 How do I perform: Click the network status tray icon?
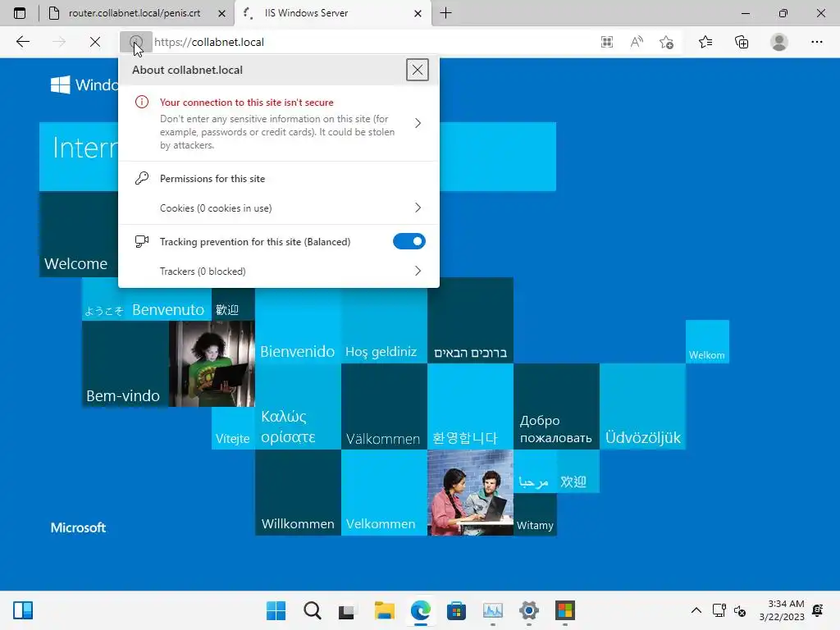(719, 610)
